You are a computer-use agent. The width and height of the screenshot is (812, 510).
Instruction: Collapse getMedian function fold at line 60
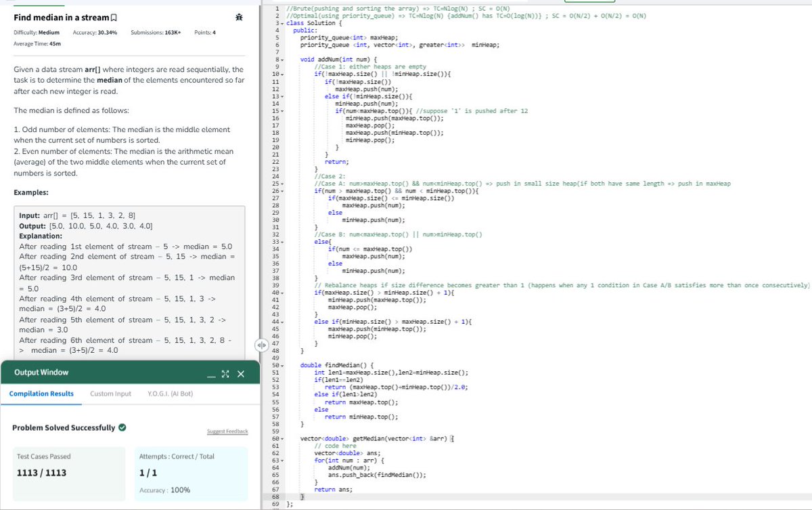click(x=282, y=438)
